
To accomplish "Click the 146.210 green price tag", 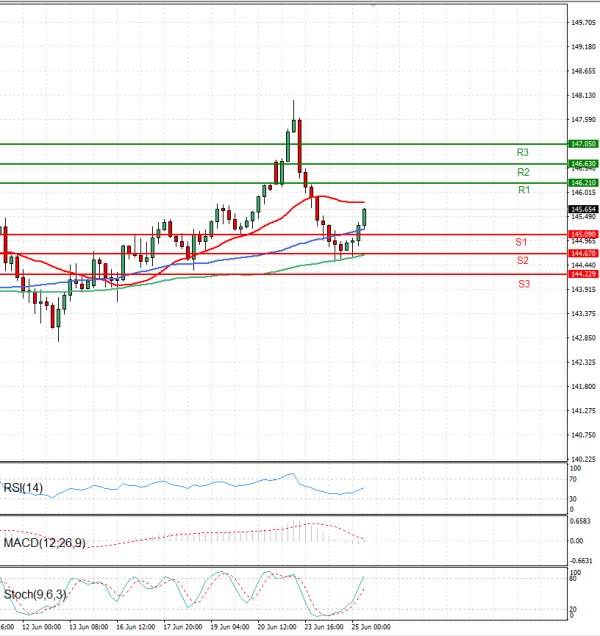I will [583, 183].
